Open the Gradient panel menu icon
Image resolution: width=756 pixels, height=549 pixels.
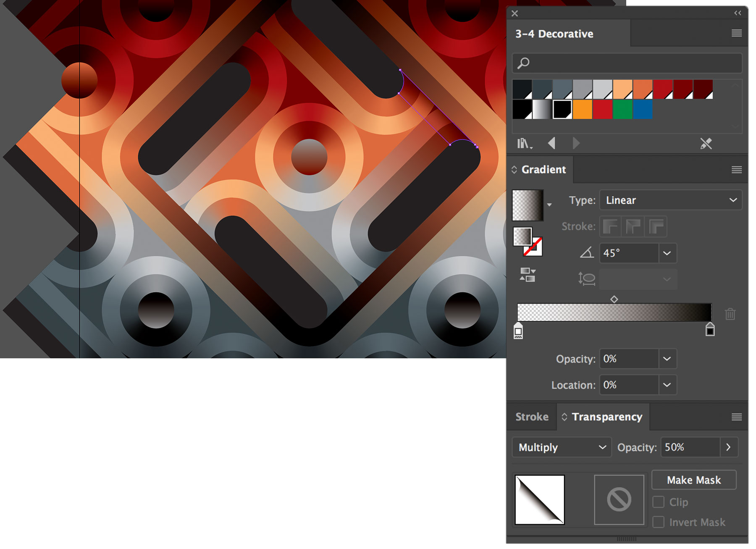point(736,169)
